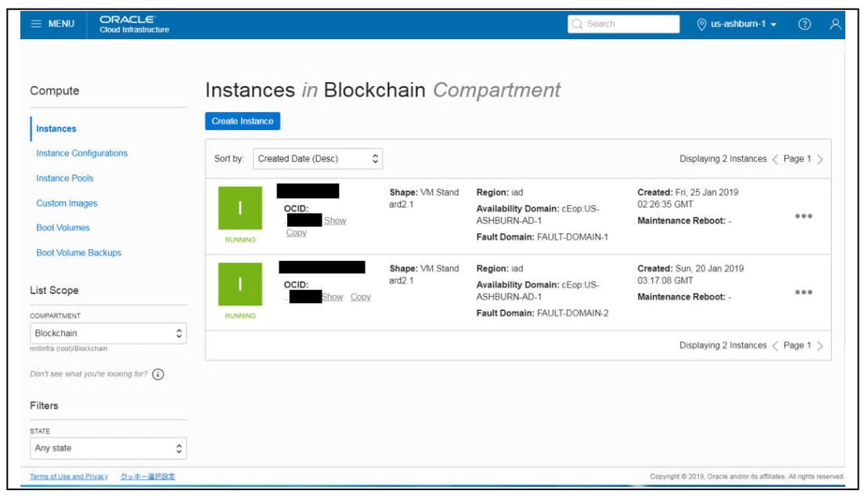Viewport: 868px width, 498px height.
Task: Select Instances in Compute sidebar
Action: [x=56, y=128]
